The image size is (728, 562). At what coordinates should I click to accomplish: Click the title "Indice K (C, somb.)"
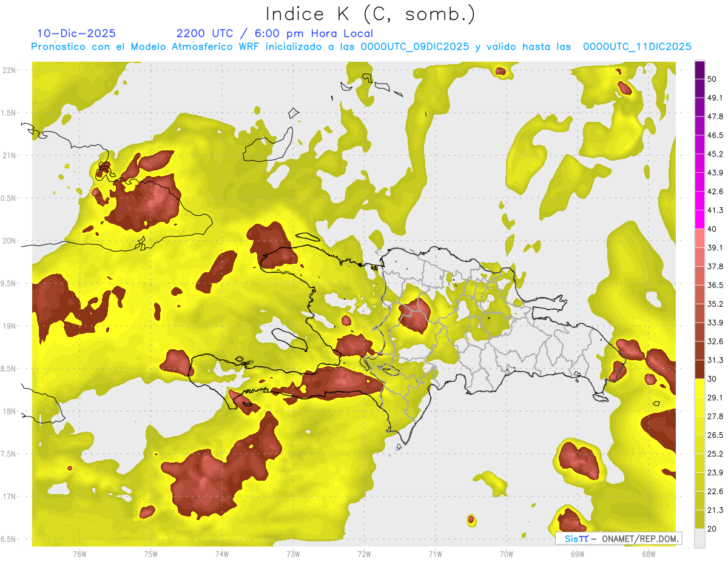[x=370, y=14]
